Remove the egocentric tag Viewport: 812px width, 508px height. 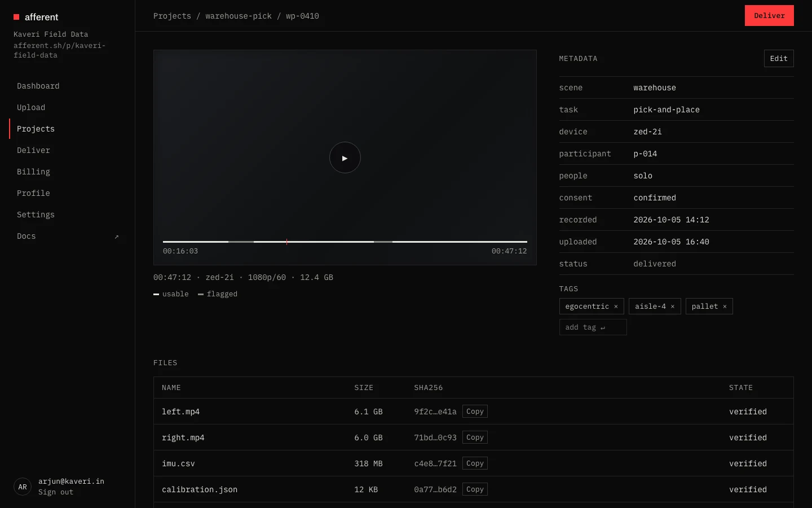tap(616, 306)
